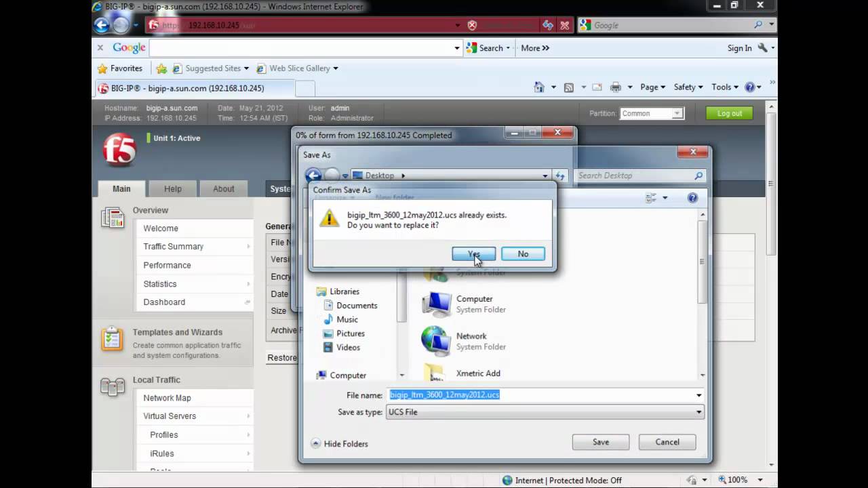This screenshot has height=488, width=868.
Task: Click the IE Home icon
Action: coord(539,87)
